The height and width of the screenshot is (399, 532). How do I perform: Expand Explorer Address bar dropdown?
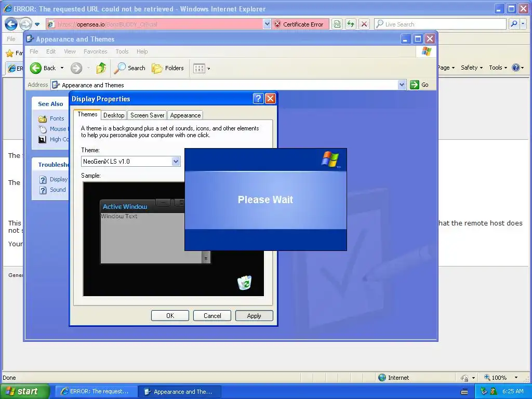(402, 85)
